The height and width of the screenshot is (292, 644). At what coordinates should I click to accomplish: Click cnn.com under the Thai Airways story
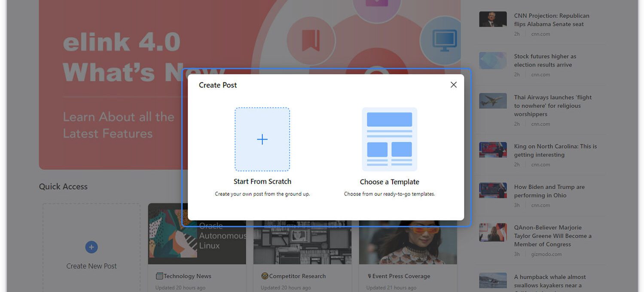540,124
